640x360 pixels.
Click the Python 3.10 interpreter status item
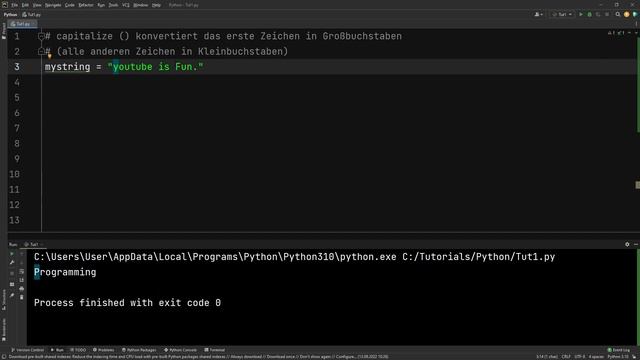pos(618,357)
